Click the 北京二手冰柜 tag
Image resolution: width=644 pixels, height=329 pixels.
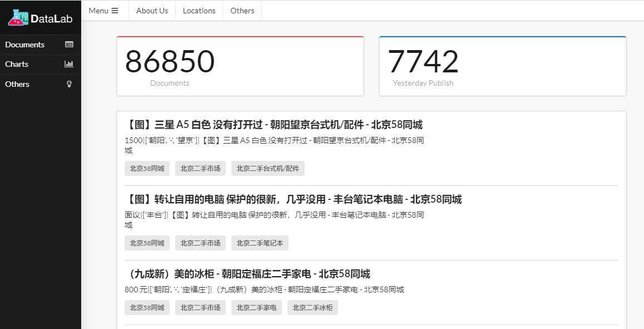(x=313, y=308)
